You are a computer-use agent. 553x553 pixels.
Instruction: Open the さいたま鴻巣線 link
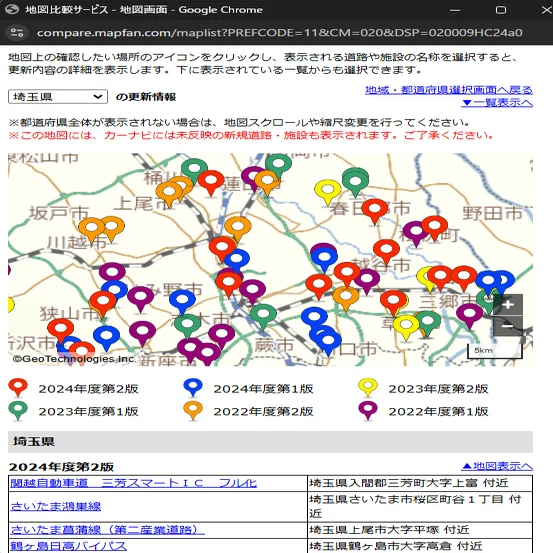tap(56, 506)
